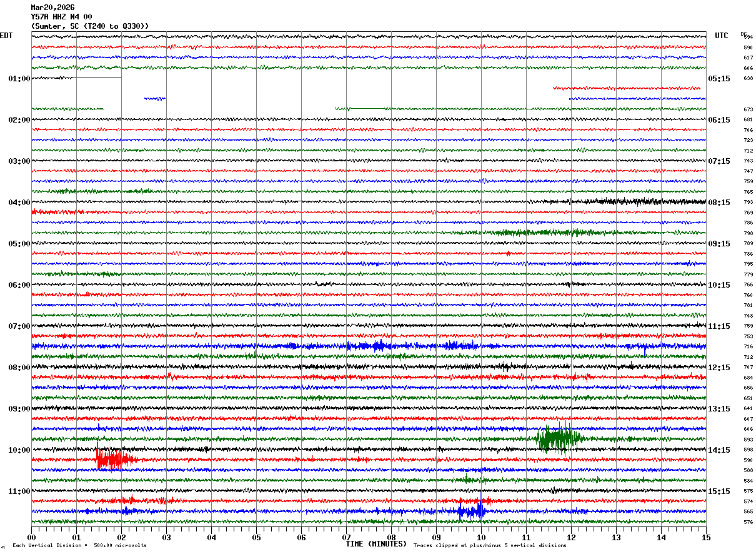
Task: Click the '07:00' EDT hour label
Action: tap(19, 326)
